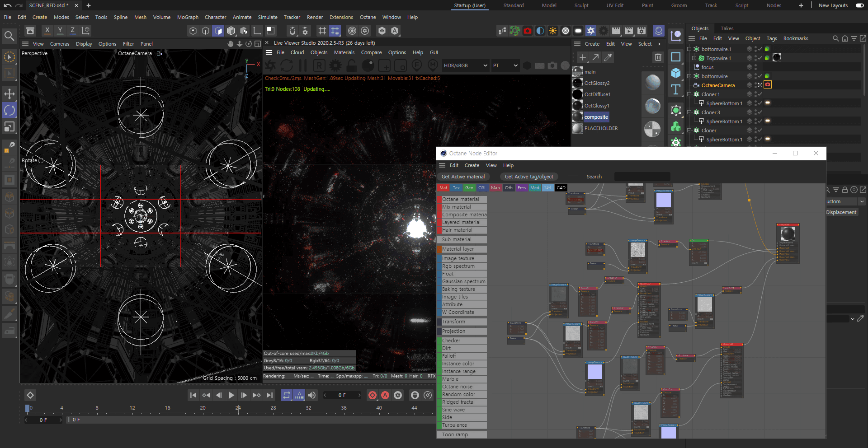
Task: Toggle enable checkmark for bottomwire.1 object
Action: tap(759, 49)
